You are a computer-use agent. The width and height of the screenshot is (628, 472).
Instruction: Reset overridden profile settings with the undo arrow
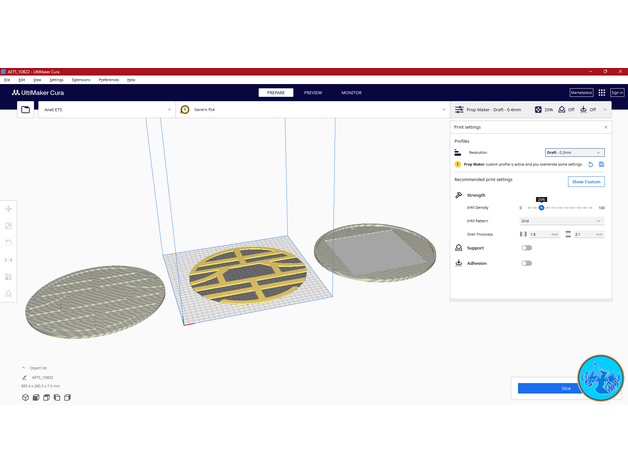point(590,164)
